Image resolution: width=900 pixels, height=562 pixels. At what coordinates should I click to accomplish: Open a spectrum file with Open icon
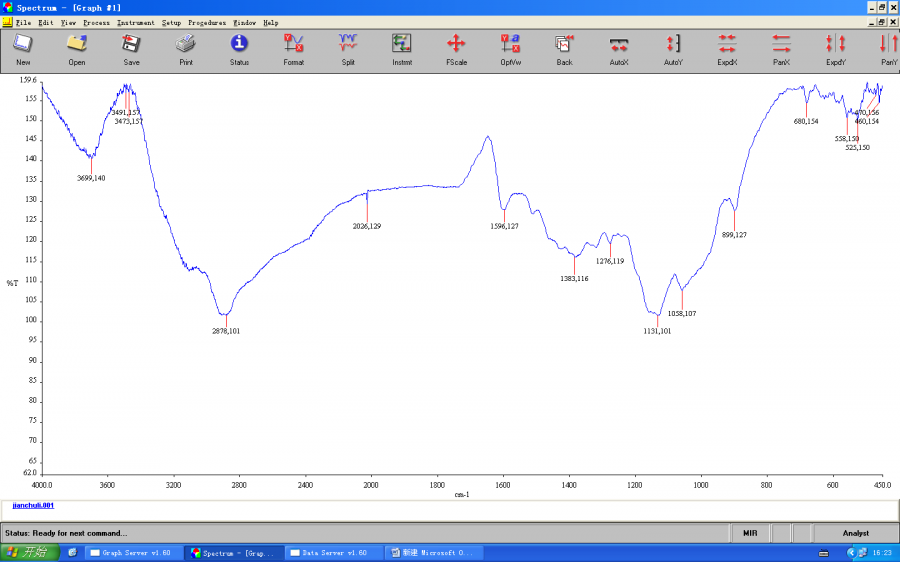click(77, 50)
